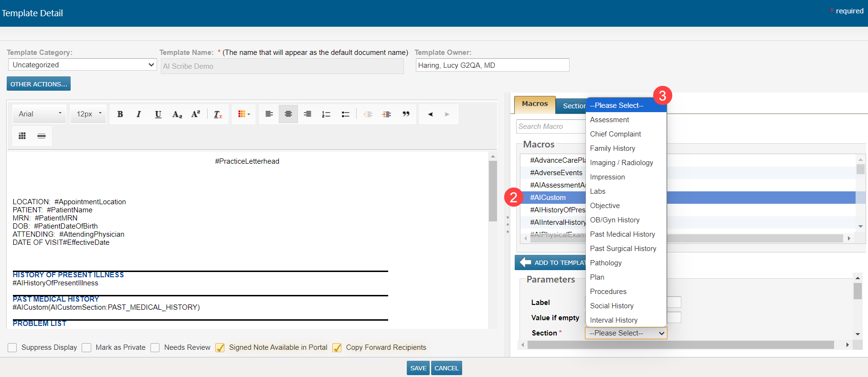Open the text color palette picker
This screenshot has height=377, width=868.
tap(244, 114)
